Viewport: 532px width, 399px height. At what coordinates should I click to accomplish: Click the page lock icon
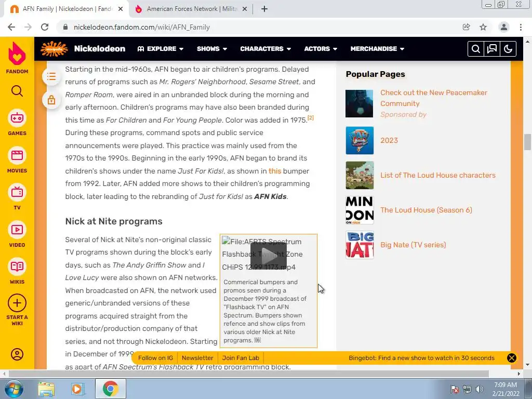[51, 100]
